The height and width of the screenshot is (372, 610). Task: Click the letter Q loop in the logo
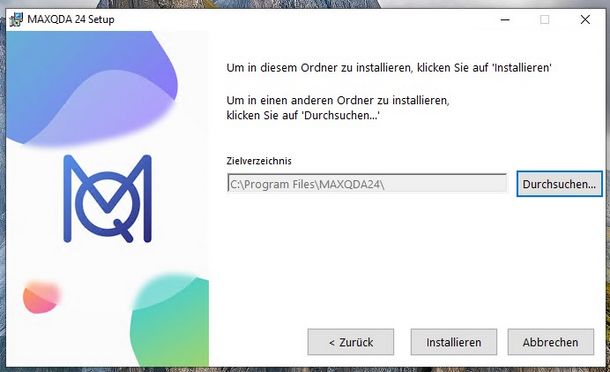point(108,204)
